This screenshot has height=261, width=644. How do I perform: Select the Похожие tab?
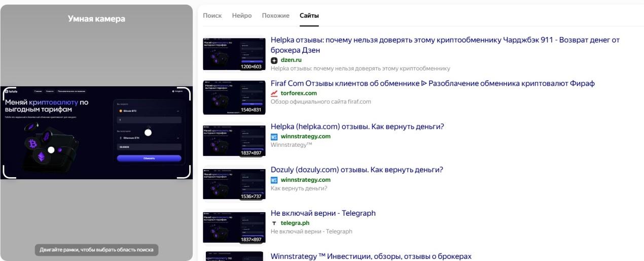pos(275,16)
